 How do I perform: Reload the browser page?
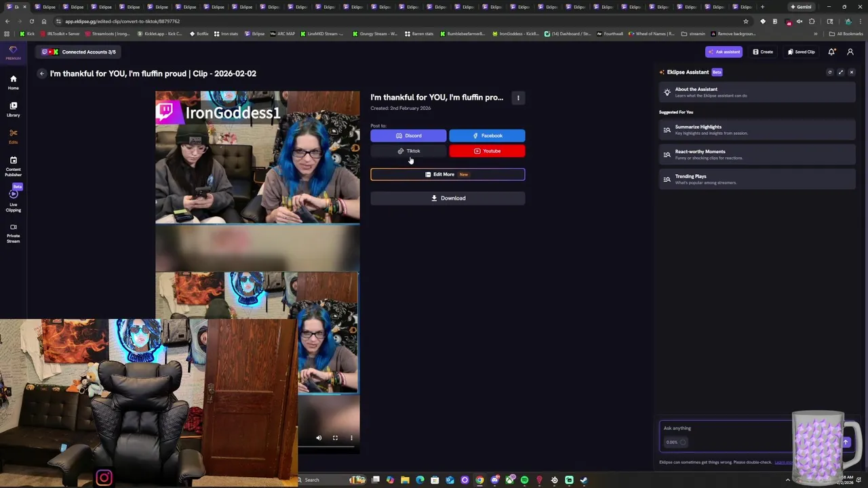click(31, 21)
